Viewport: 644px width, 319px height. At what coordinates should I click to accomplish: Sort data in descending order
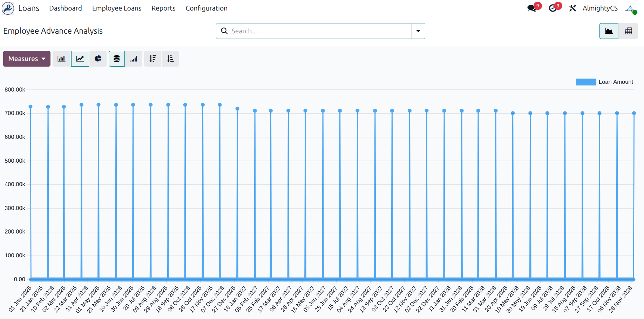coord(152,59)
